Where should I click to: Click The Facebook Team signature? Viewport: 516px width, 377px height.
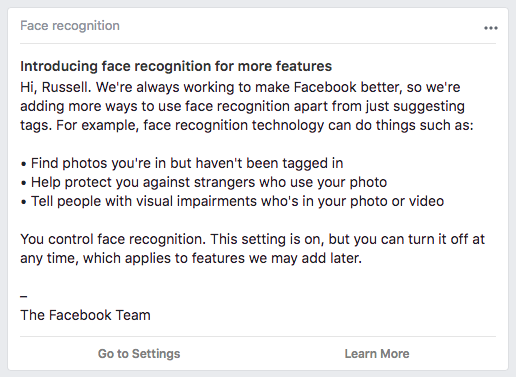(x=85, y=315)
